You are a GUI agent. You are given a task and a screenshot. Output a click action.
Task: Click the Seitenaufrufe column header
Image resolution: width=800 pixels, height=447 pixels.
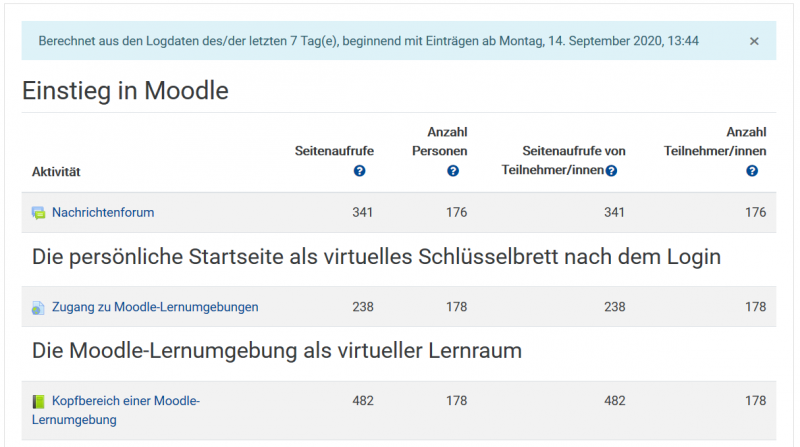click(334, 151)
